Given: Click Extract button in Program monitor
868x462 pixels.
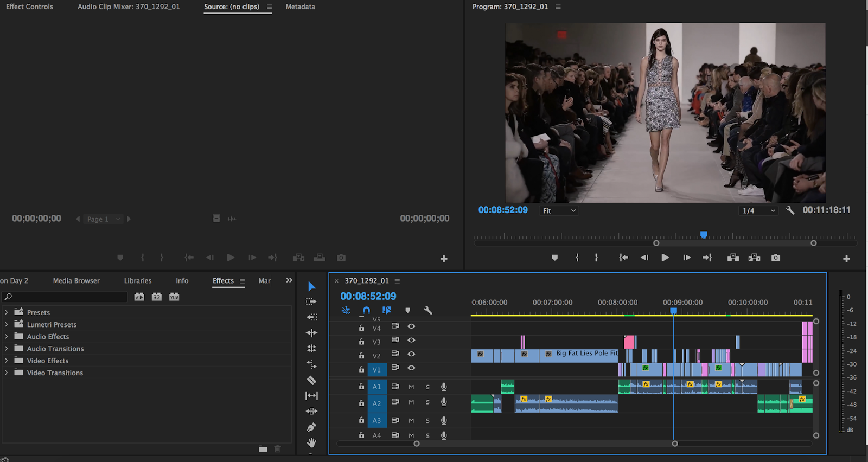Looking at the screenshot, I should pos(754,258).
